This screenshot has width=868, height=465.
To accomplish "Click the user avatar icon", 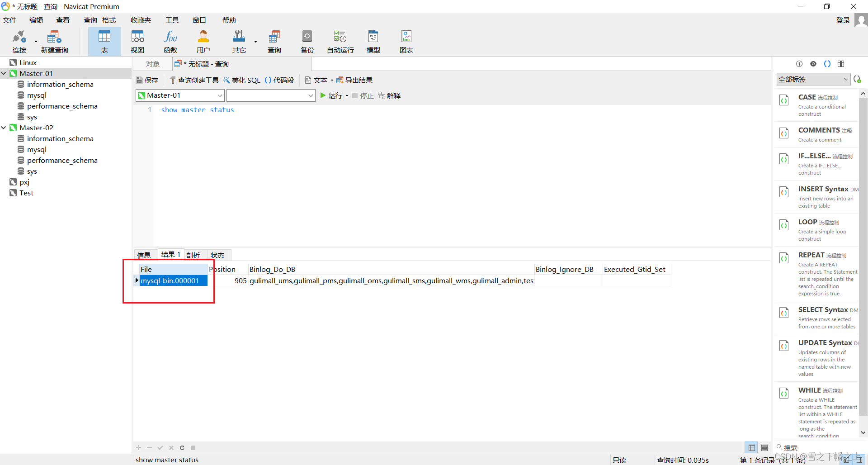I will pyautogui.click(x=861, y=20).
